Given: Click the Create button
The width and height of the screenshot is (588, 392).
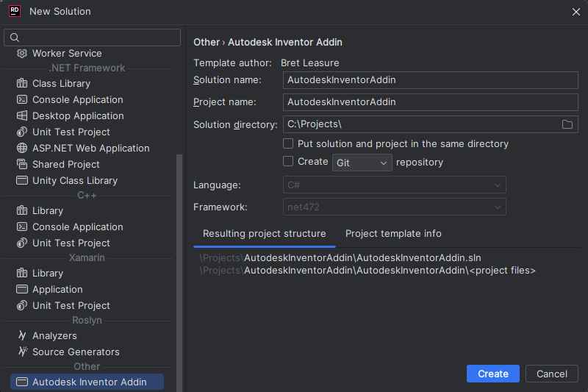Looking at the screenshot, I should (492, 374).
